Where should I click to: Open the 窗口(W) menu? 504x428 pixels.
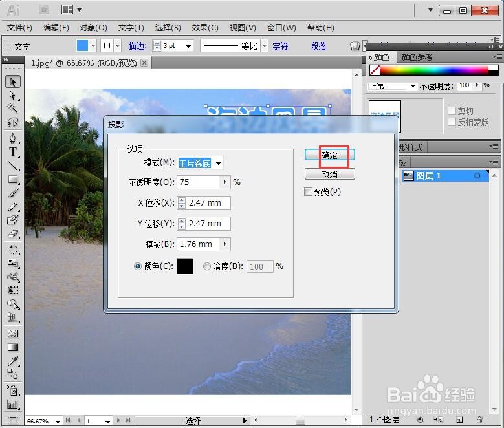pos(281,28)
